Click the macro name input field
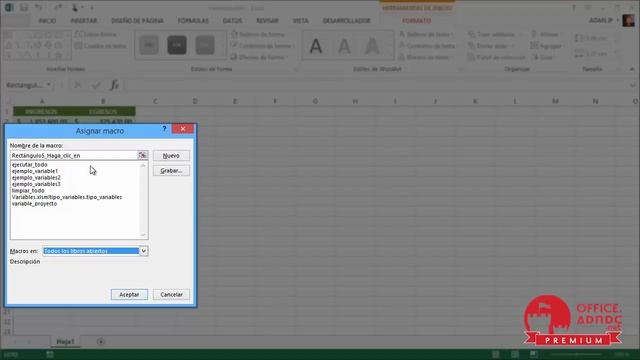640x360 pixels. (x=73, y=156)
